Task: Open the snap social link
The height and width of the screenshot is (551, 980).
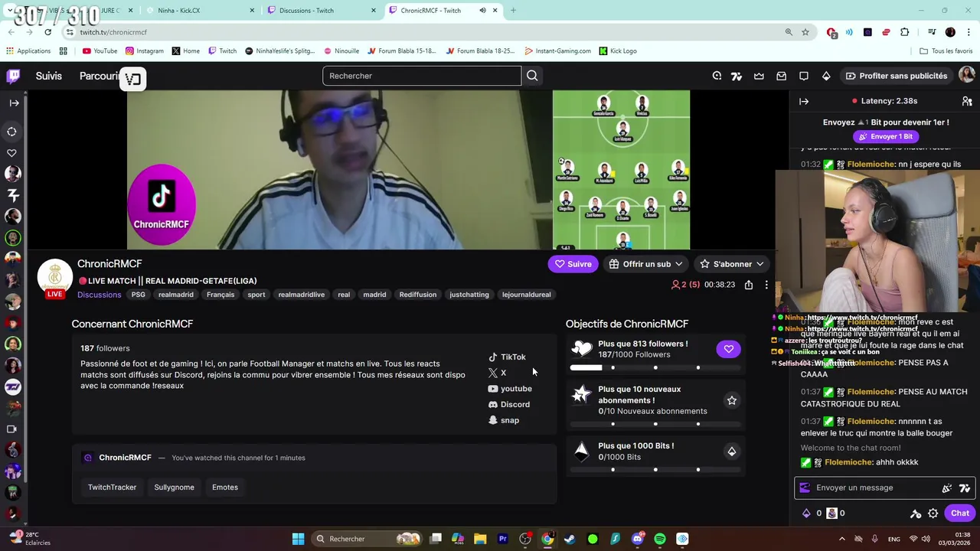Action: point(504,420)
